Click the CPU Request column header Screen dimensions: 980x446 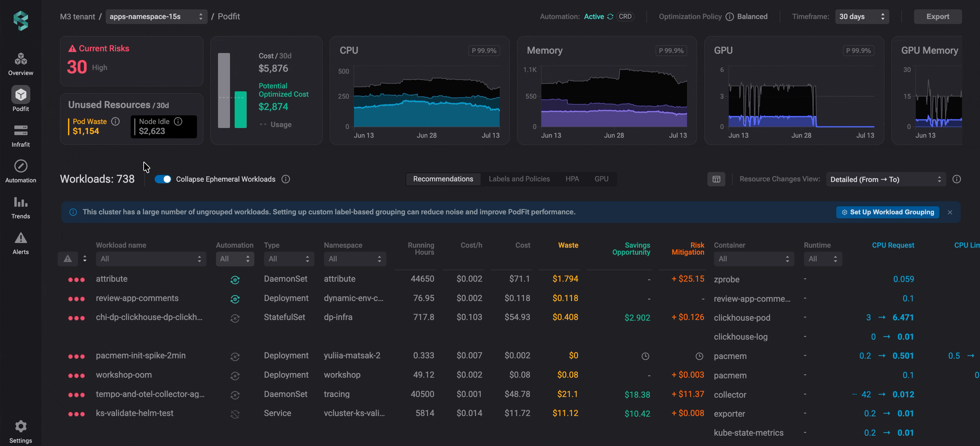893,245
